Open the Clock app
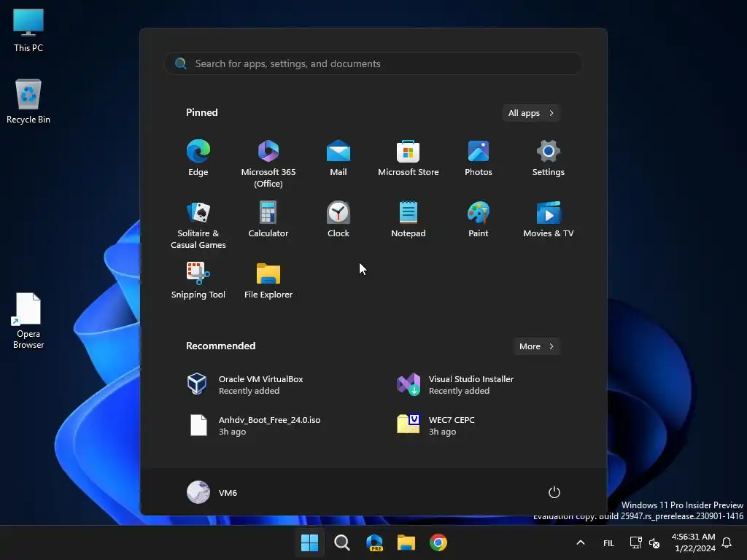This screenshot has width=747, height=560. coord(338,220)
